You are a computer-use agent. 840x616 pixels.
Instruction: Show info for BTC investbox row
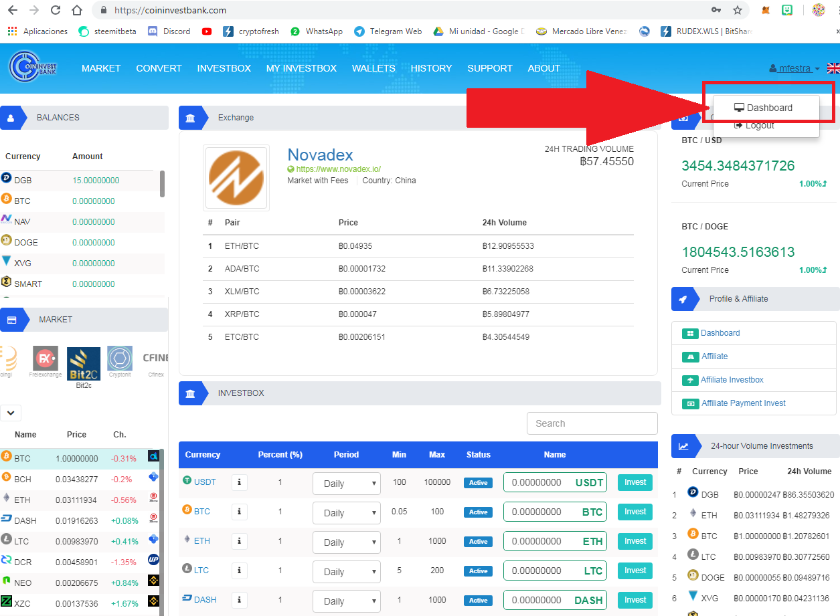pyautogui.click(x=240, y=512)
